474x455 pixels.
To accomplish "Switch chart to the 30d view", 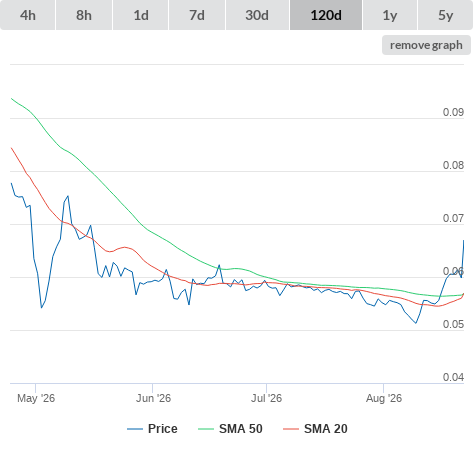I will pyautogui.click(x=257, y=15).
